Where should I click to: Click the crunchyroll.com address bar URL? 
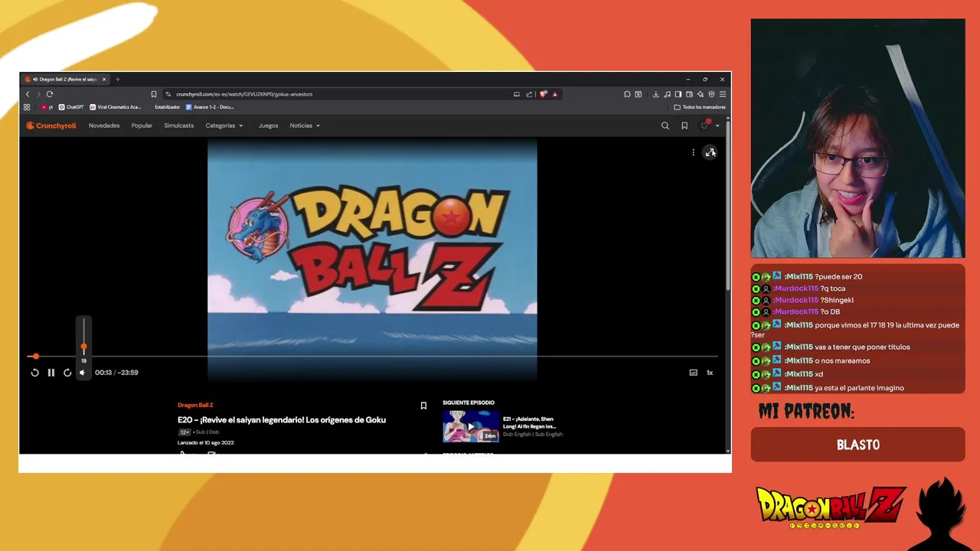pos(244,94)
